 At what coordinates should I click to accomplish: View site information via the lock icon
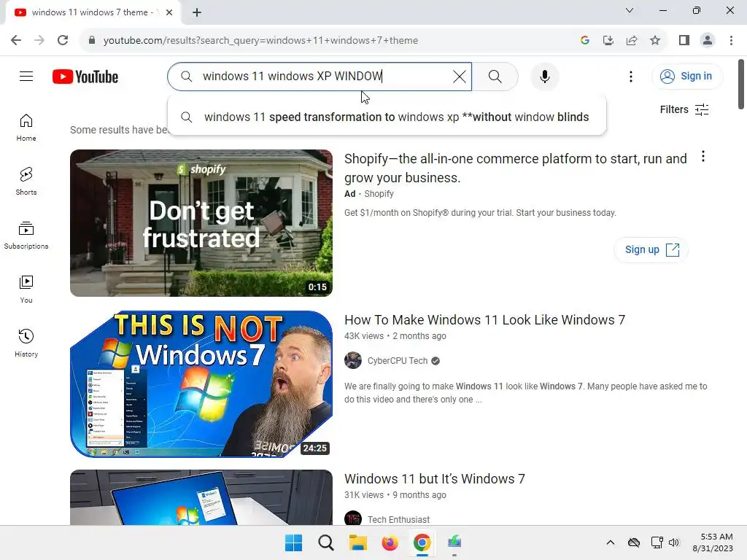[92, 41]
